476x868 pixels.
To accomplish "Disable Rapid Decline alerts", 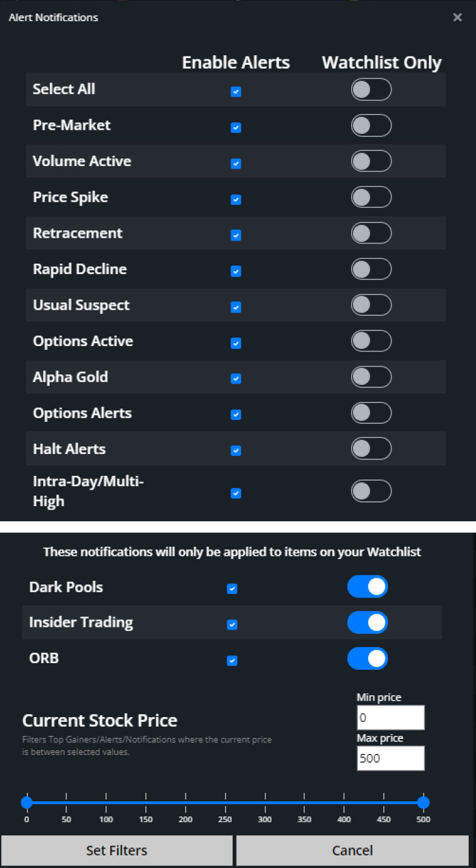I will [x=236, y=271].
